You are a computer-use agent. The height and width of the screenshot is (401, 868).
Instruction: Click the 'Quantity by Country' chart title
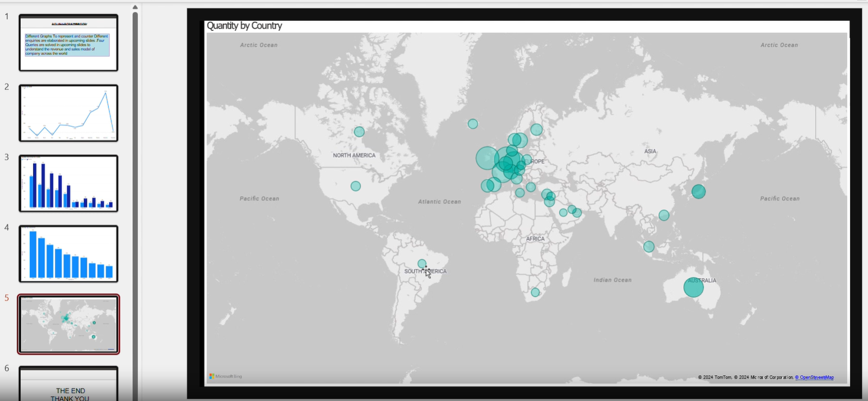tap(244, 26)
